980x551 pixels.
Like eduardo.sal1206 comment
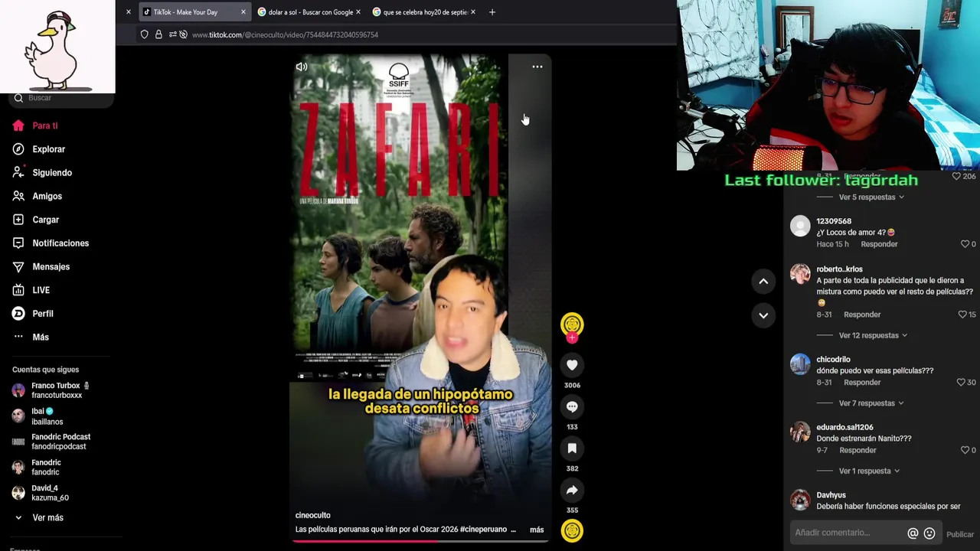(965, 451)
